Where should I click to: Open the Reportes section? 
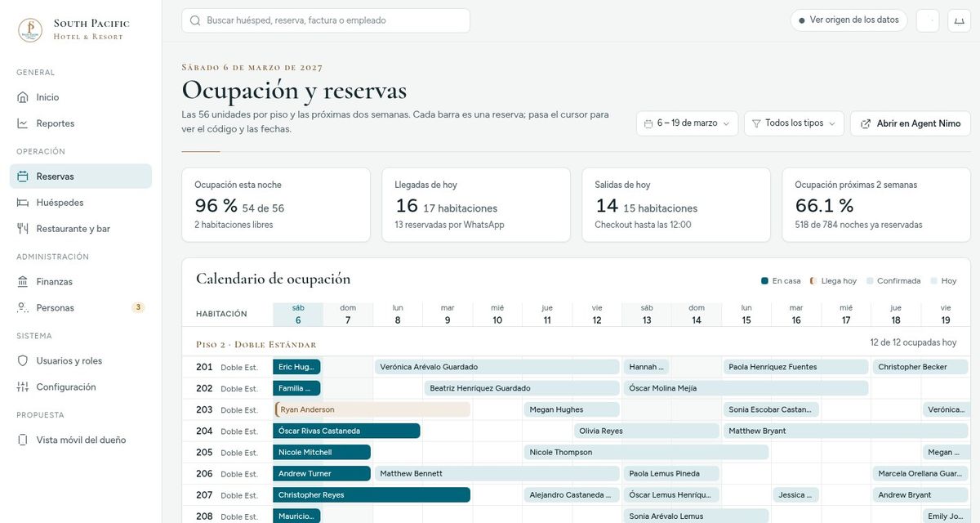pyautogui.click(x=81, y=123)
